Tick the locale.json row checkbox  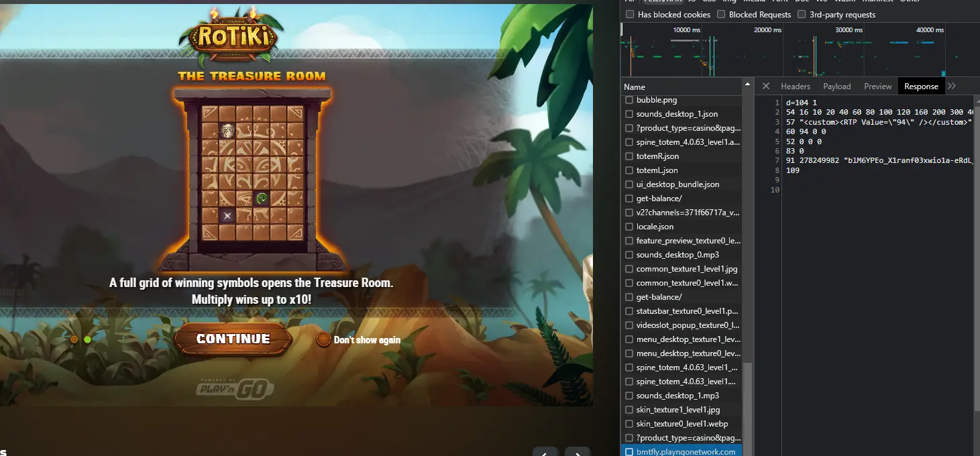tap(629, 227)
